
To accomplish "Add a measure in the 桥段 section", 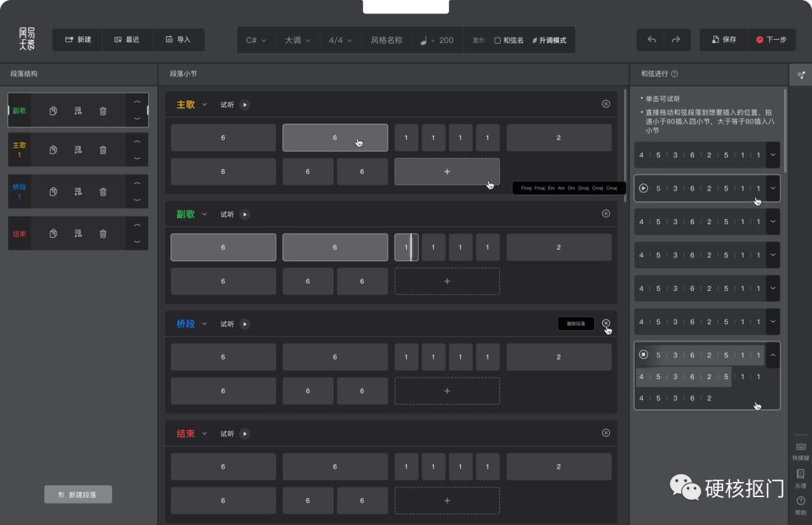I will pyautogui.click(x=447, y=391).
